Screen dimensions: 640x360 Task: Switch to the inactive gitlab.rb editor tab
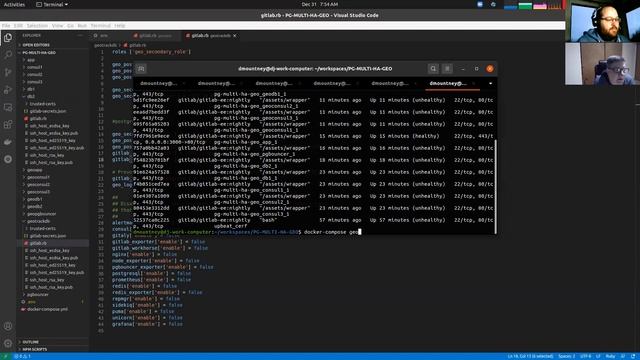tap(155, 36)
